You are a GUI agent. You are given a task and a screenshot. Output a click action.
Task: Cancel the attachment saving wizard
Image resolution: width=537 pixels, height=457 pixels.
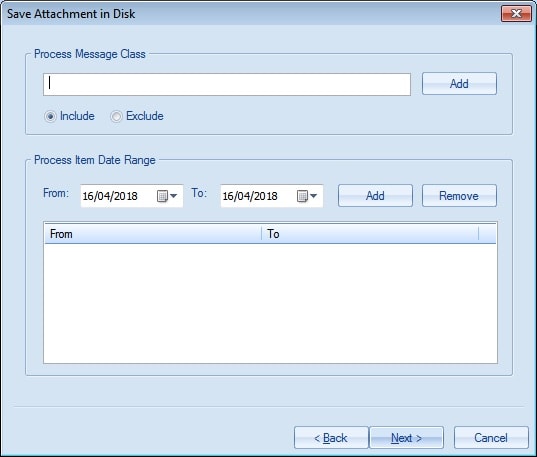pos(491,437)
